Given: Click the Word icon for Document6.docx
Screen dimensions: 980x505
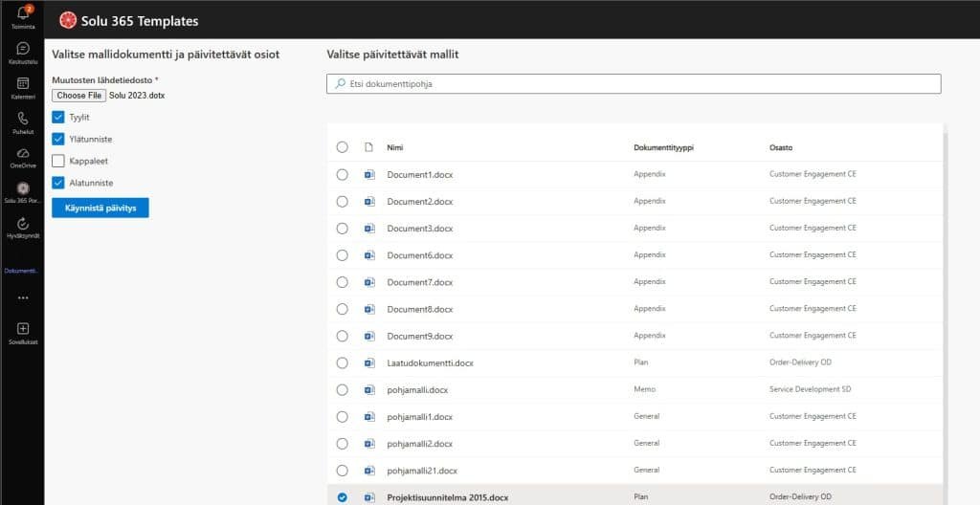Looking at the screenshot, I should (369, 255).
